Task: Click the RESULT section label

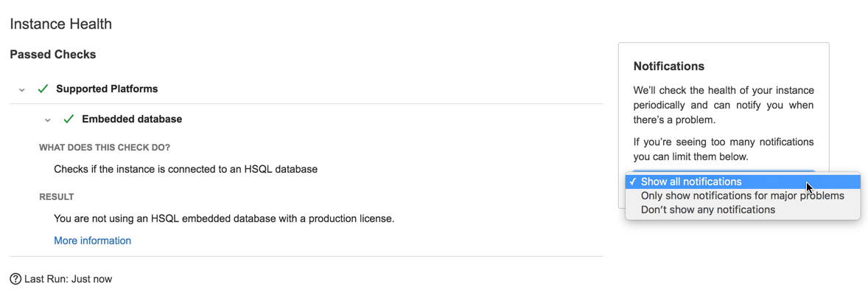Action: coord(57,197)
